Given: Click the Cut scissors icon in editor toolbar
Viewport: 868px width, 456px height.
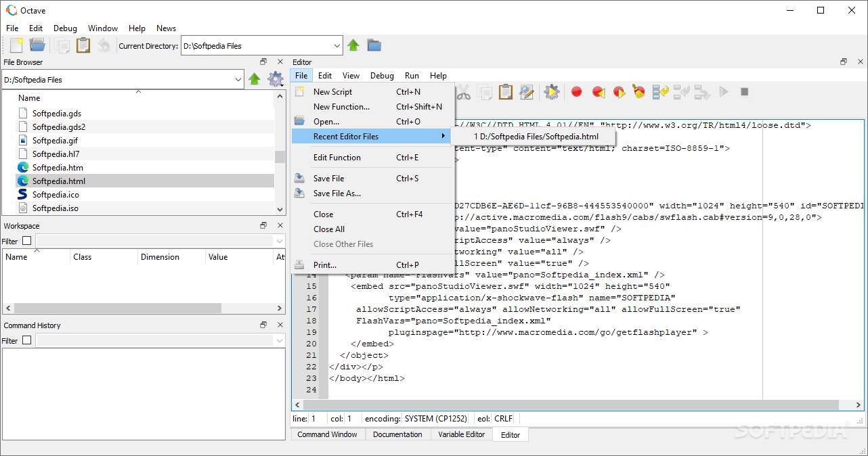Looking at the screenshot, I should click(464, 92).
